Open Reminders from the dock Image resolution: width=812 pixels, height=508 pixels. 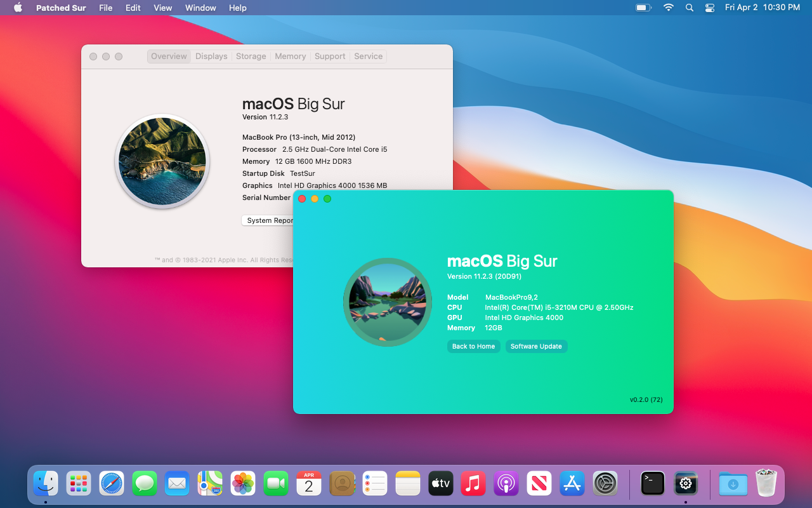[x=375, y=484]
